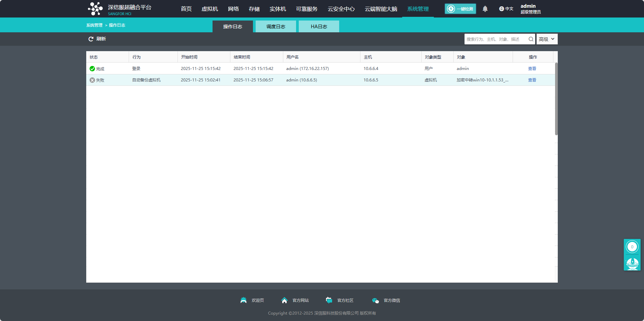Open the floating task counter widget
Screen dimensions: 644x321
point(632,247)
